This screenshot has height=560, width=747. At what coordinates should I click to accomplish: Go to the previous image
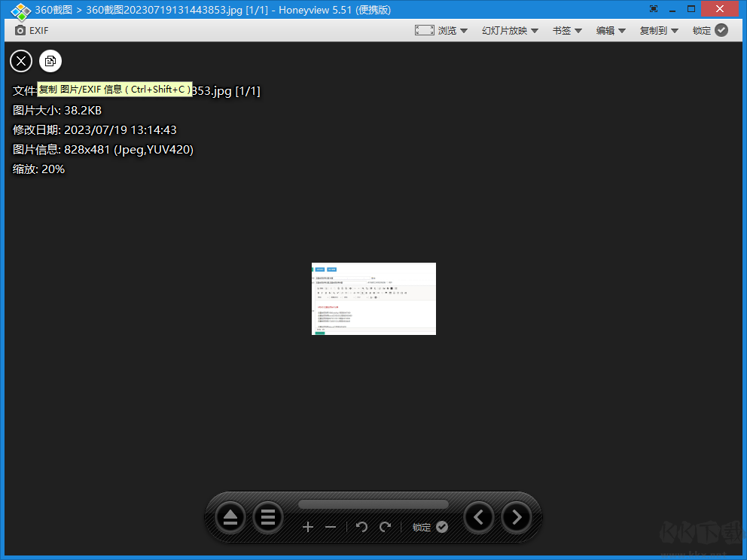pyautogui.click(x=479, y=517)
